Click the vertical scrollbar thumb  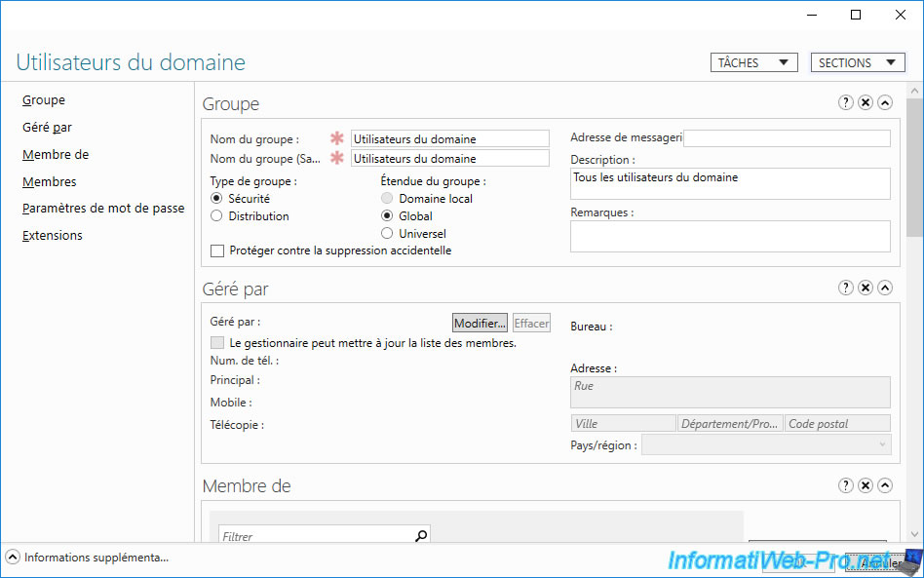pos(914,166)
